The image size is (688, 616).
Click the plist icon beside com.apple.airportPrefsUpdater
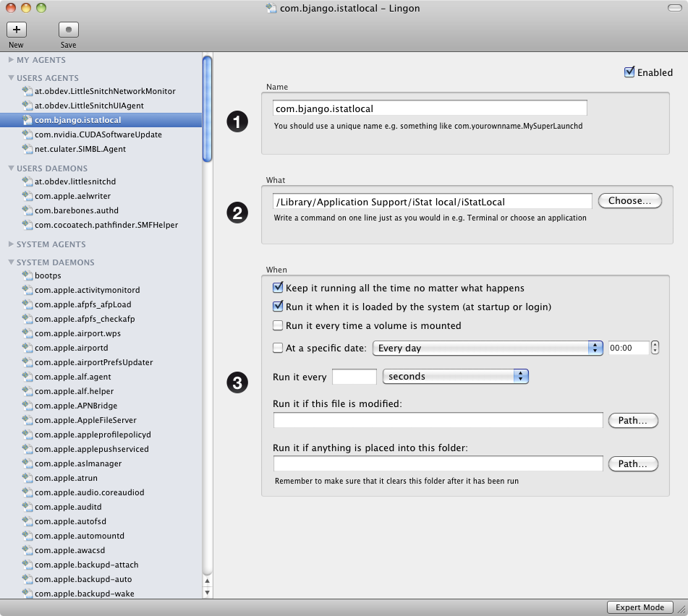pos(27,362)
